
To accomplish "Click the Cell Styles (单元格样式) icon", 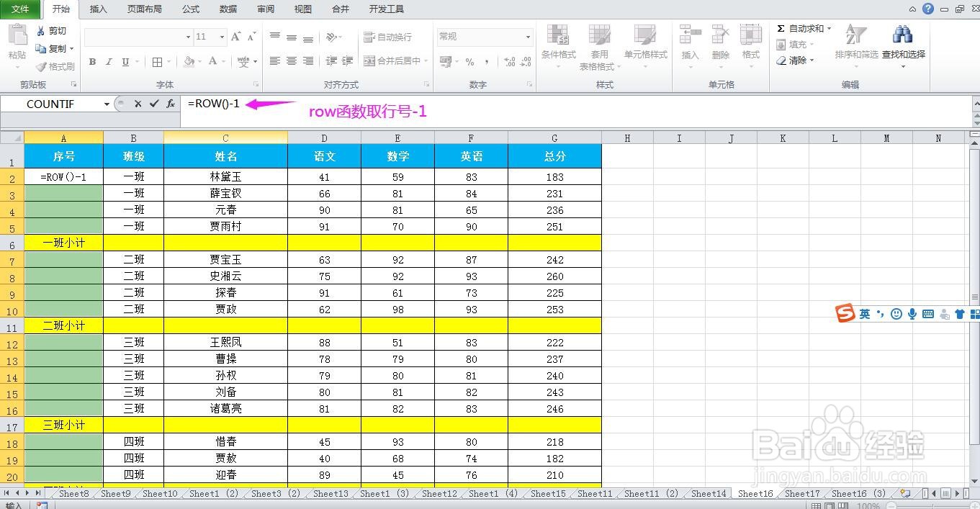I will pos(646,45).
